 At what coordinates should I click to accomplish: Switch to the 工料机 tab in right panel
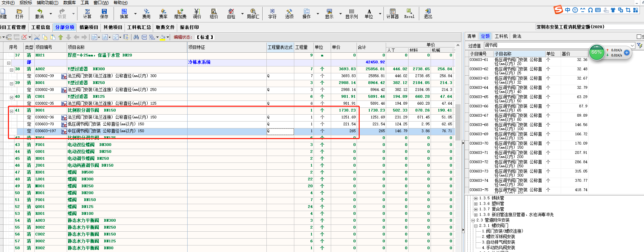[501, 36]
